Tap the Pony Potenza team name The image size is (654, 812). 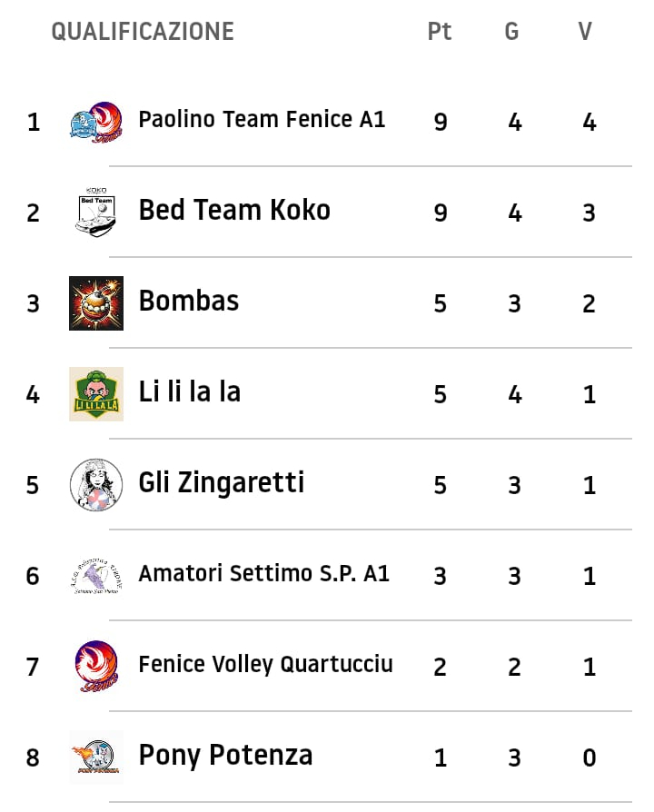225,755
